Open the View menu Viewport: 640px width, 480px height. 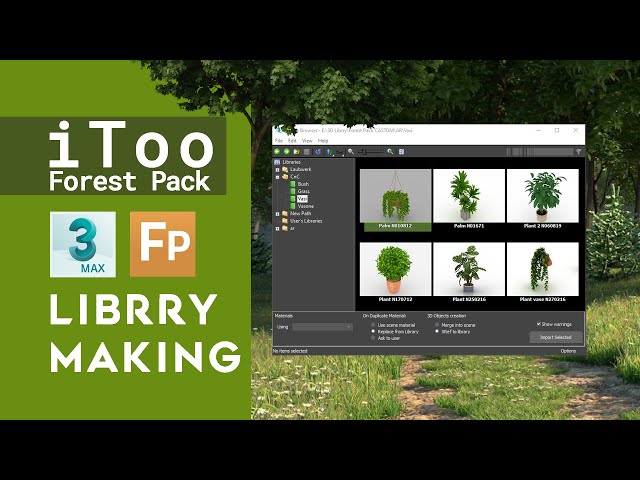coord(307,140)
